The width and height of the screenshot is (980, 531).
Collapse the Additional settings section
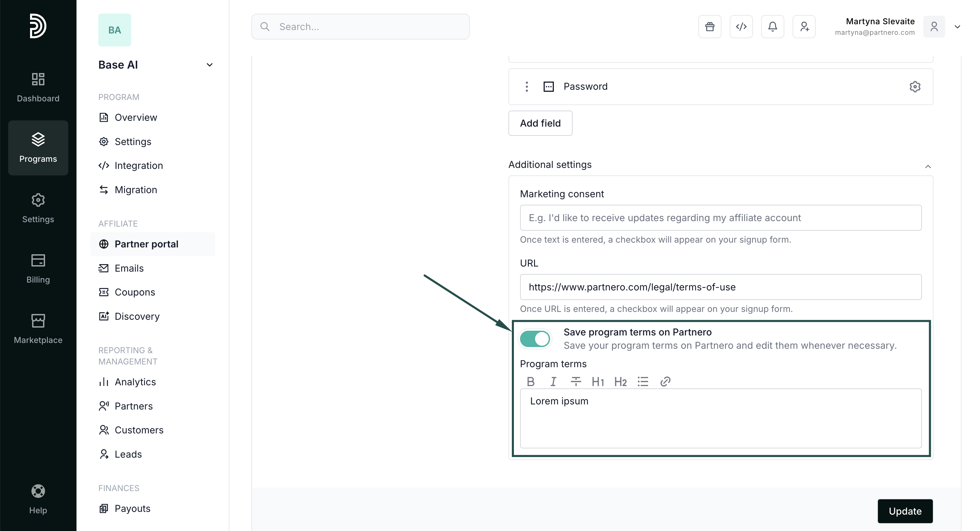click(x=928, y=167)
